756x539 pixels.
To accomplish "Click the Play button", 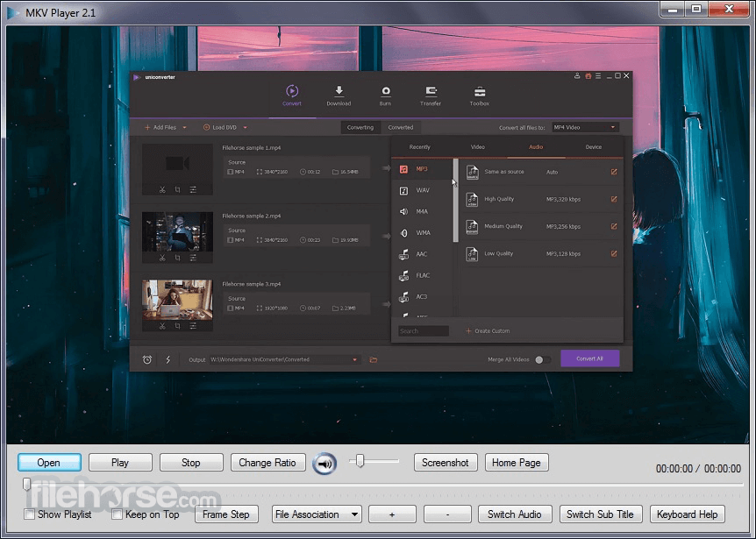I will pyautogui.click(x=120, y=463).
